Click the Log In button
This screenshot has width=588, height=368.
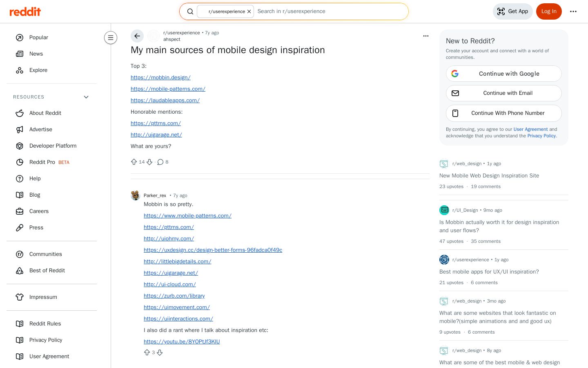[x=549, y=11]
